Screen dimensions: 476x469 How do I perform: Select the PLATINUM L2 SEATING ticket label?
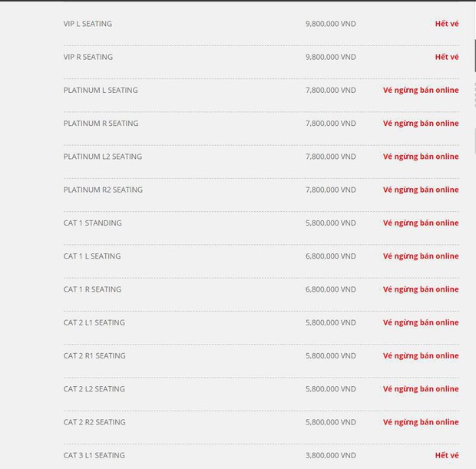pyautogui.click(x=102, y=157)
